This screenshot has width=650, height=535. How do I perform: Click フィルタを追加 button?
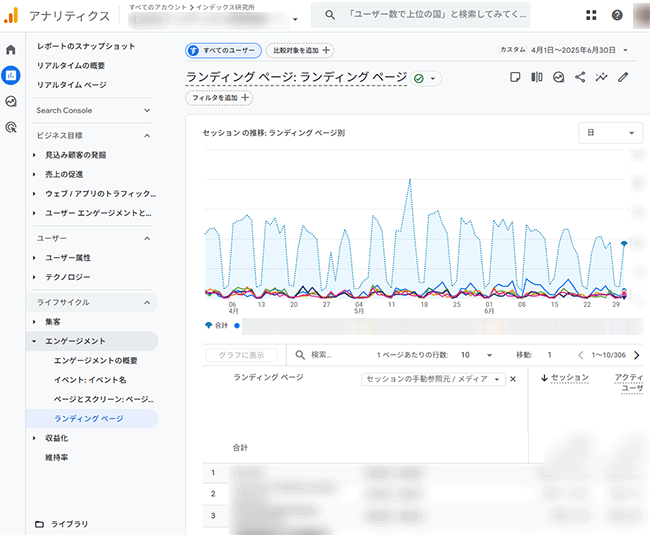click(219, 98)
